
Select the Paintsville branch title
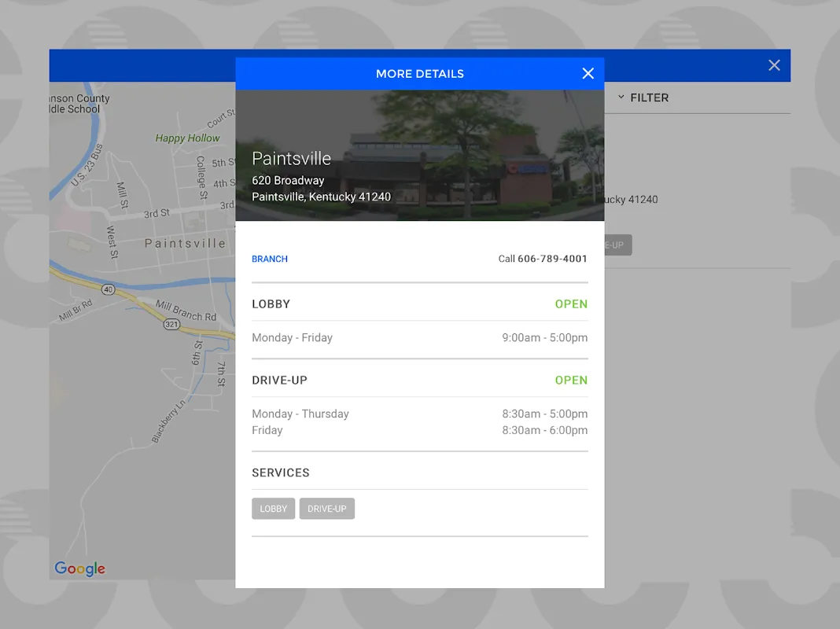(292, 159)
